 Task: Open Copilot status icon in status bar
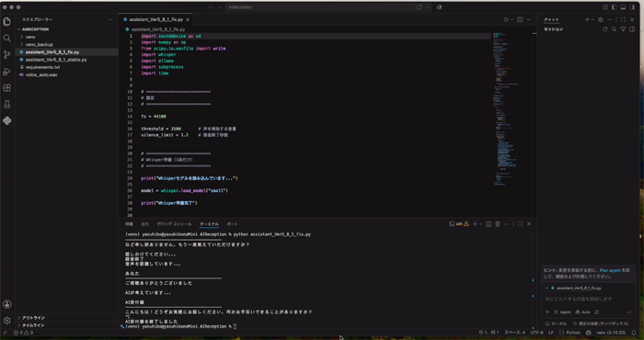coord(589,333)
